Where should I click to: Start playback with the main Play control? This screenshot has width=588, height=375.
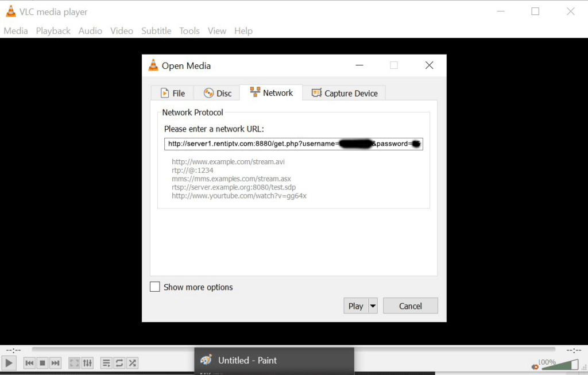tap(9, 363)
